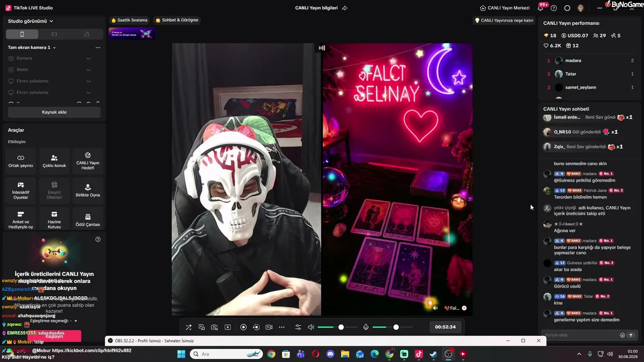Image resolution: width=644 pixels, height=362 pixels.
Task: Open CANLI Yayın Hedefi tool
Action: tap(88, 161)
